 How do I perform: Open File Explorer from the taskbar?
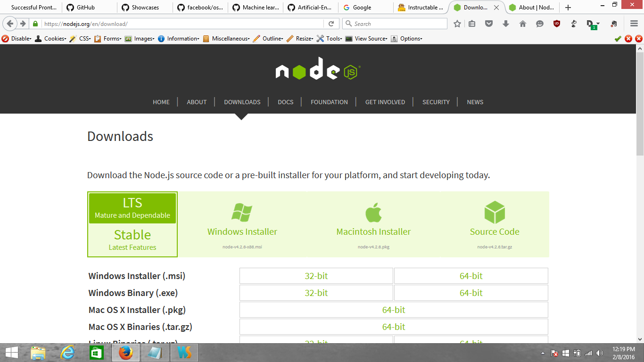click(38, 353)
